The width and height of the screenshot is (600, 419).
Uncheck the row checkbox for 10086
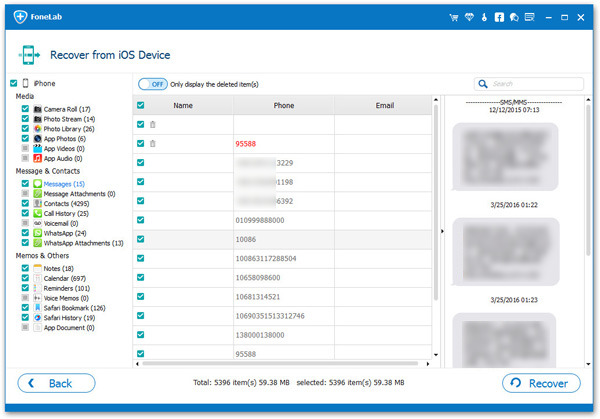140,239
